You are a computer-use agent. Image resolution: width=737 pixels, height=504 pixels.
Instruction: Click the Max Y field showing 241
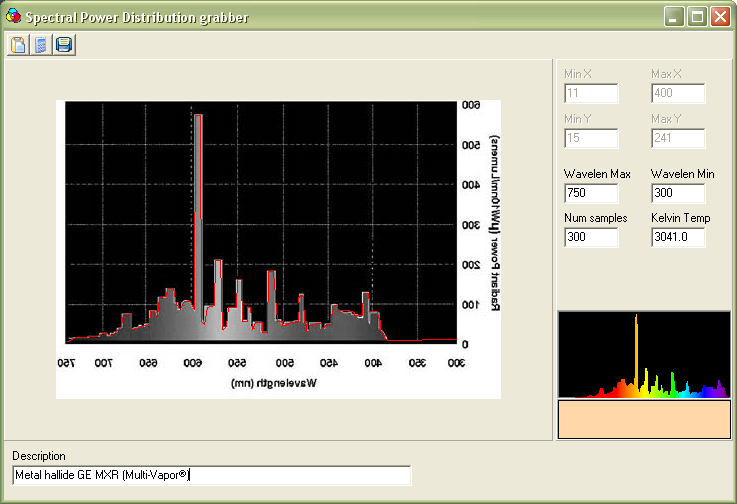(678, 138)
